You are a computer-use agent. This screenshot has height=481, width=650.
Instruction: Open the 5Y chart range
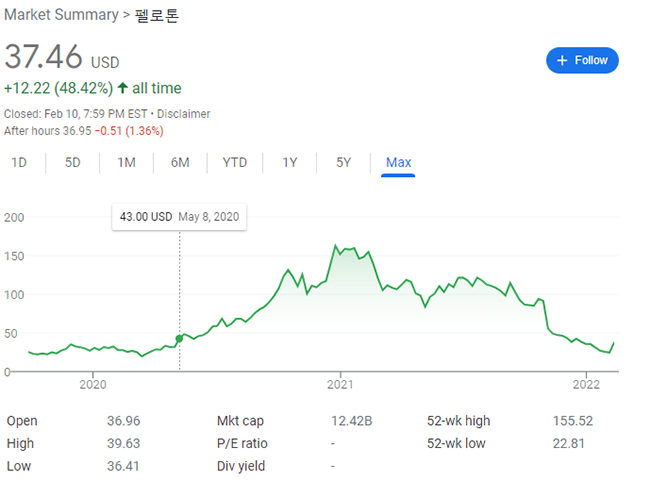[344, 163]
